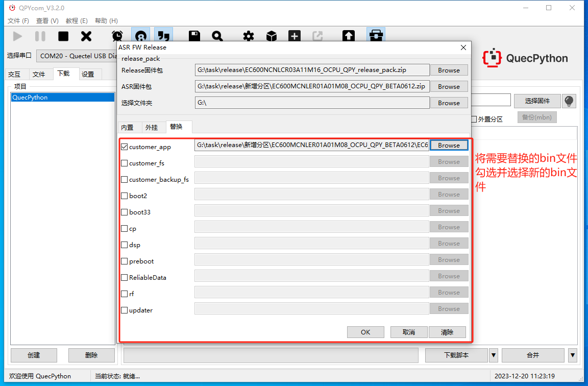Click the upload arrow toolbar icon
Viewport: 588px width, 386px height.
point(349,36)
